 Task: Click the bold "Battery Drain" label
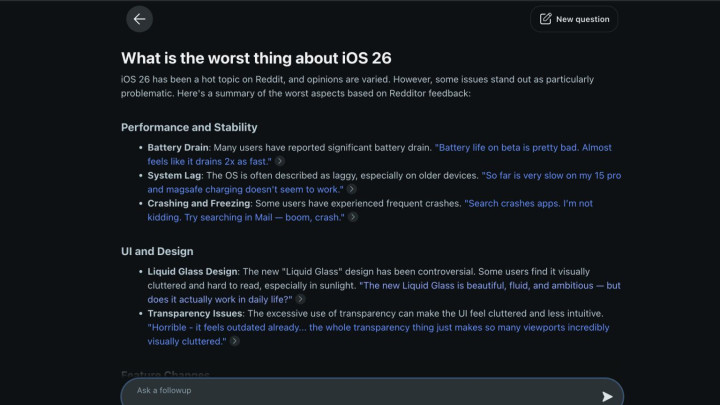(x=178, y=148)
